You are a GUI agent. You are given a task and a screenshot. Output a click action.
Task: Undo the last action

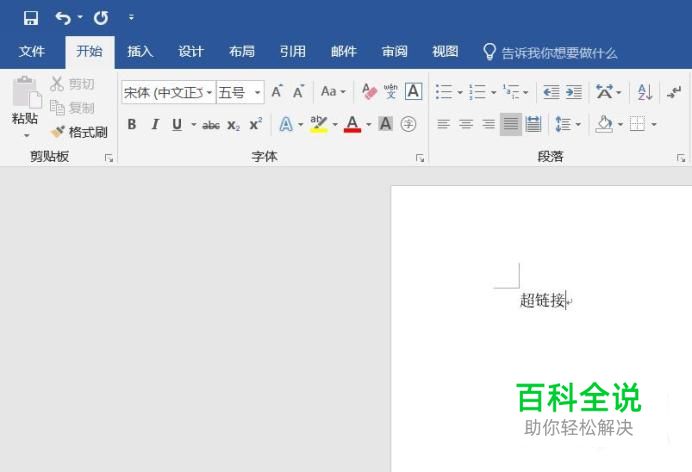(63, 18)
